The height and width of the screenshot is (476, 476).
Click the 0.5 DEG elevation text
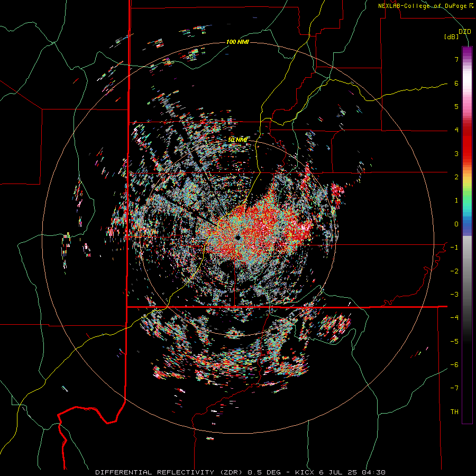(x=263, y=472)
